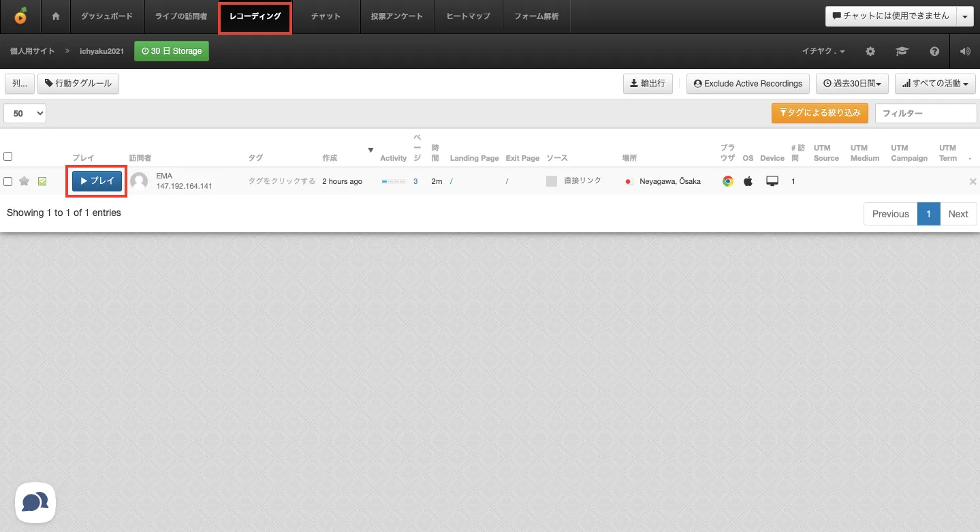
Task: Click the Chrome browser icon in row
Action: pyautogui.click(x=728, y=181)
